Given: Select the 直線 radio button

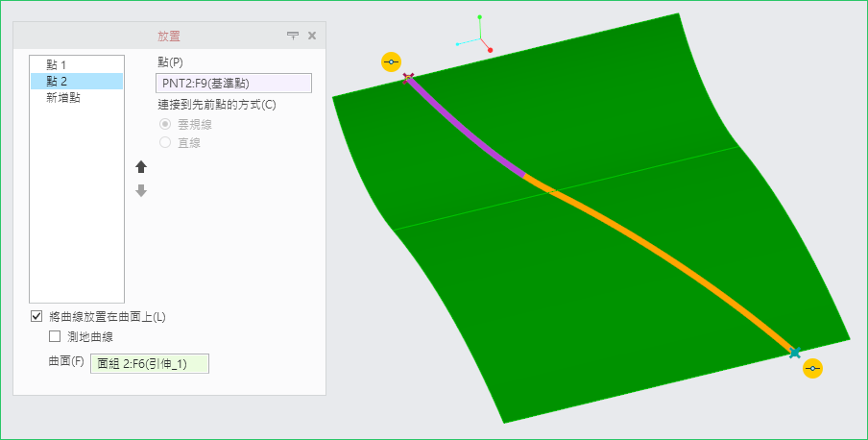Looking at the screenshot, I should (165, 142).
